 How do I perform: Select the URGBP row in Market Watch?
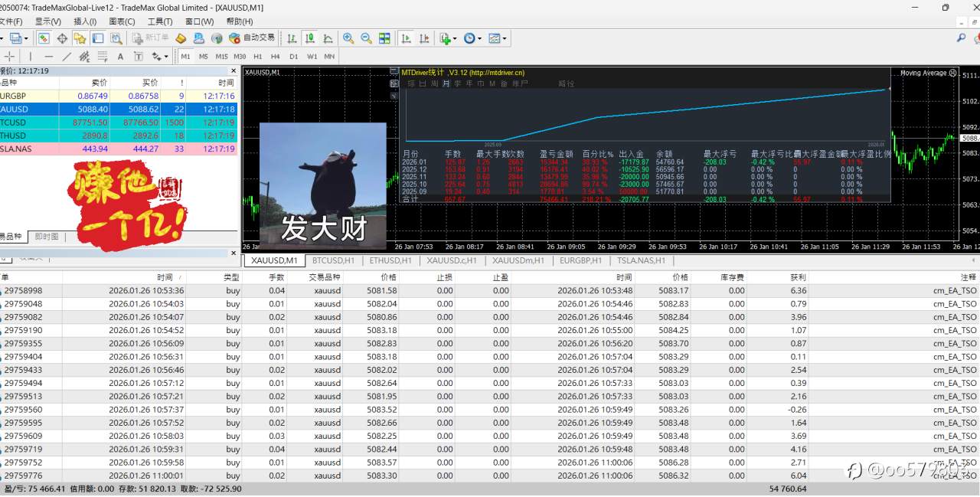(x=46, y=95)
